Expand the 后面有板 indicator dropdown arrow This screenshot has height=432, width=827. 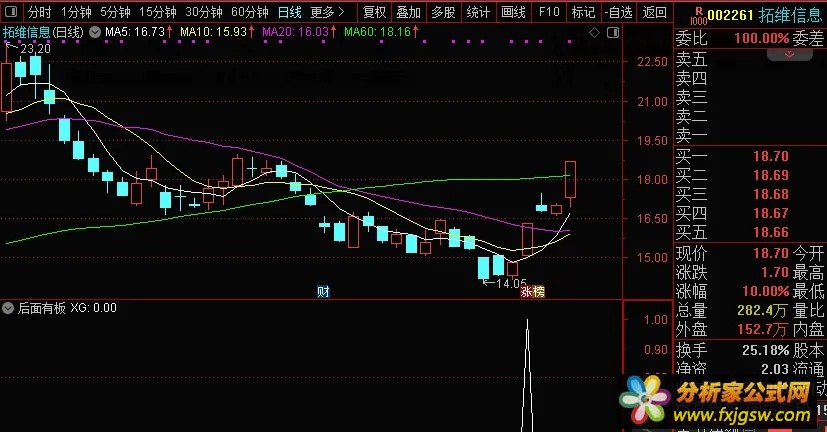8,308
